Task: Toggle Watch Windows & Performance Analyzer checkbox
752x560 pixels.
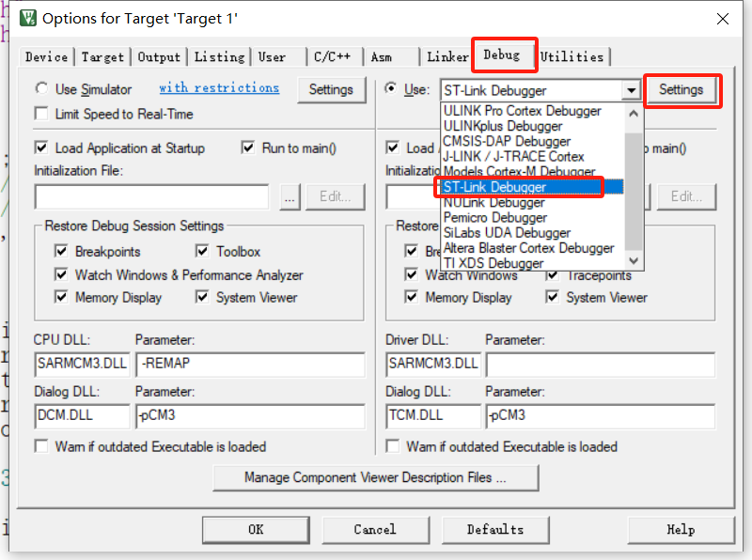Action: tap(61, 274)
